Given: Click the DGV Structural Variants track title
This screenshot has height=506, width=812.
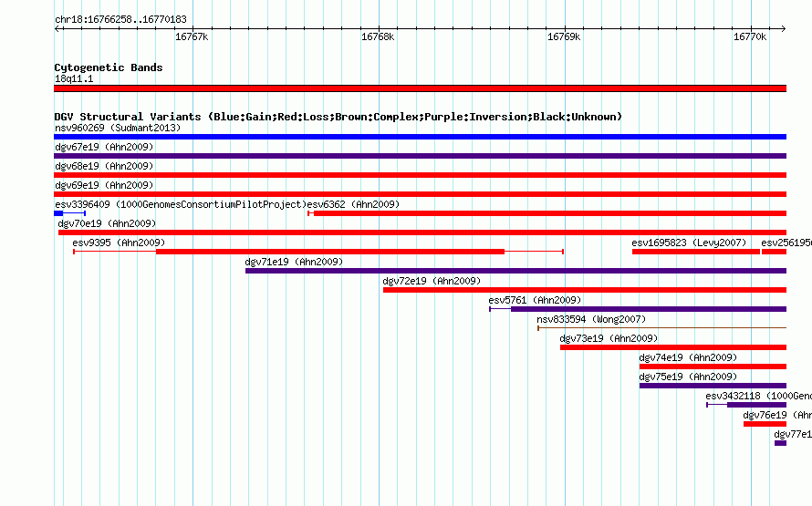Looking at the screenshot, I should 338,117.
